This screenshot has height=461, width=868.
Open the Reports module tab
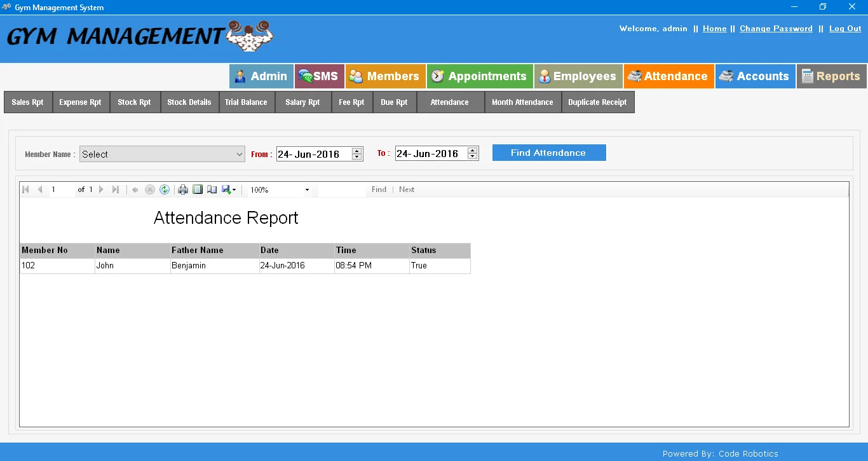[x=832, y=76]
